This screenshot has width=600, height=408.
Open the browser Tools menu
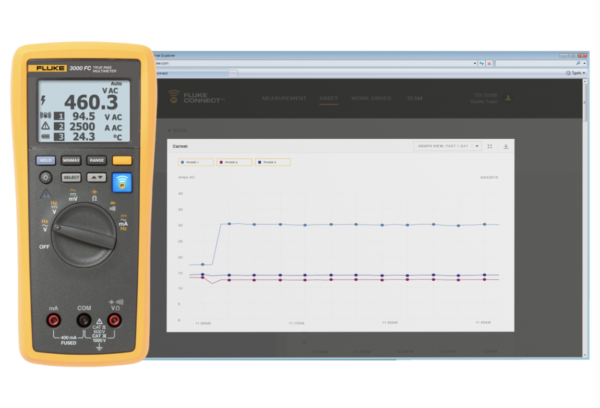[576, 73]
